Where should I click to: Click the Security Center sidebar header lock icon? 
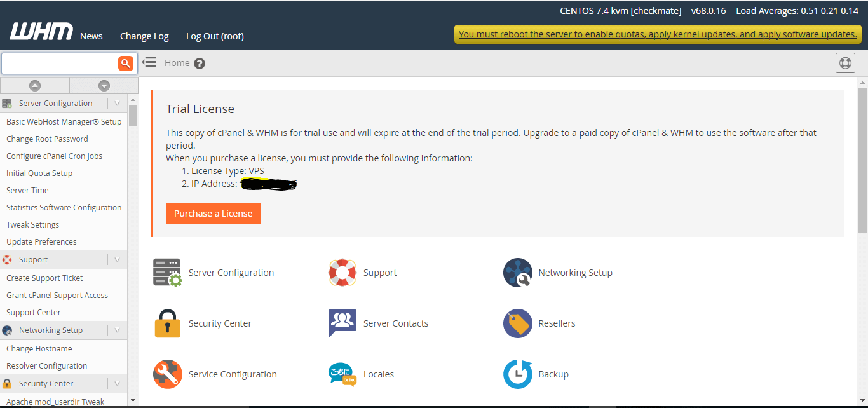point(7,384)
